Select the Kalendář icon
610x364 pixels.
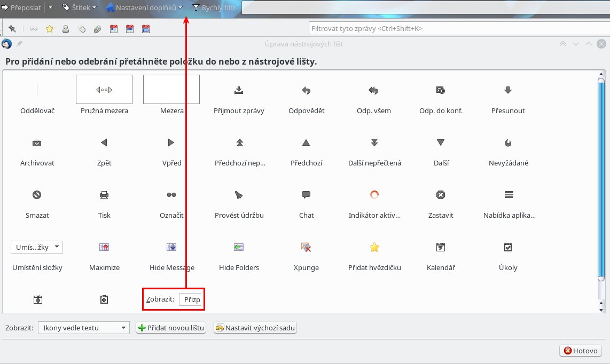[441, 247]
